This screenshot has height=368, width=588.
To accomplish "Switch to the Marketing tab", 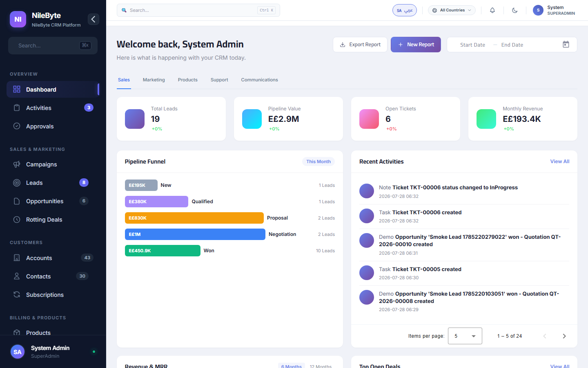I will coord(154,80).
